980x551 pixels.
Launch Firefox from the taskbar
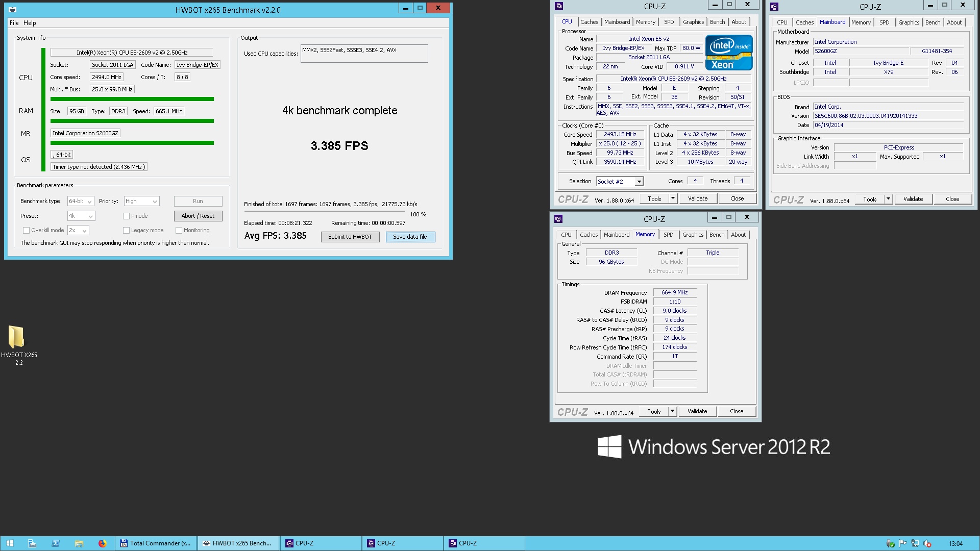click(x=102, y=543)
